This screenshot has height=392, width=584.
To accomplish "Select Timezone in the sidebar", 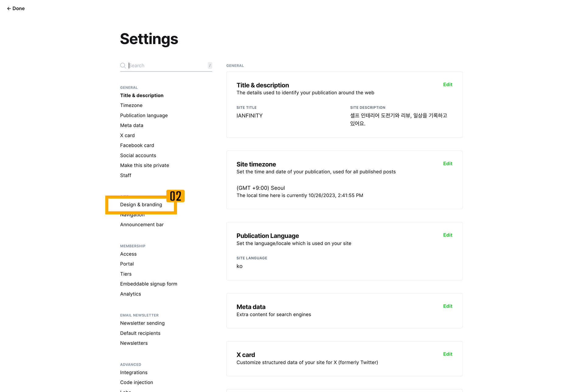I will tap(131, 106).
